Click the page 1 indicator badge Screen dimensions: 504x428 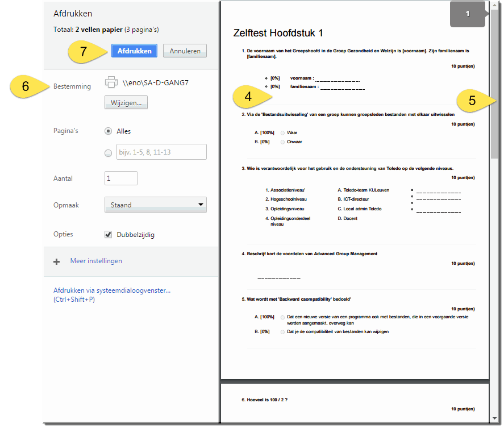468,14
